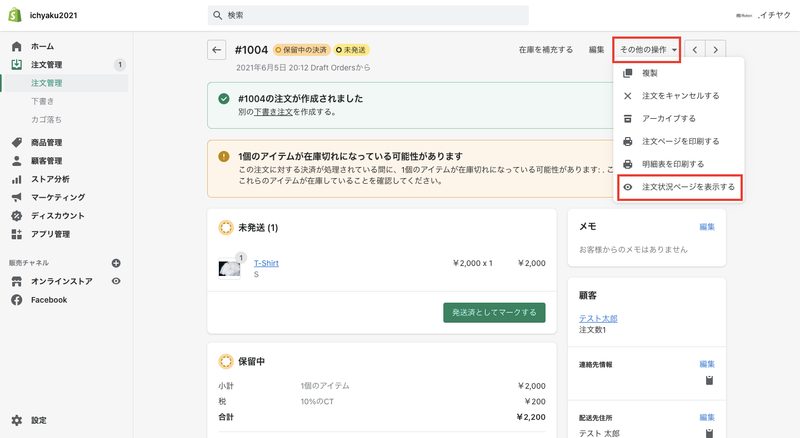
Task: Open the 下書き注文 link
Action: pos(273,112)
